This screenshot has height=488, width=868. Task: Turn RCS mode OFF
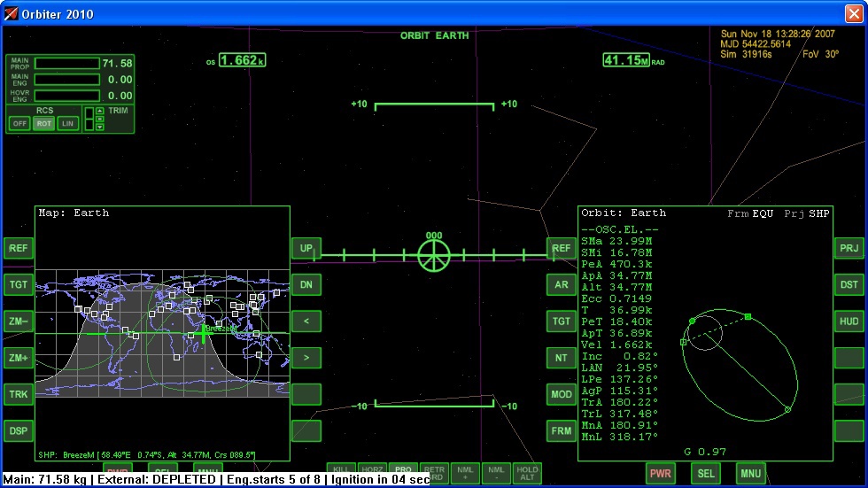coord(19,123)
